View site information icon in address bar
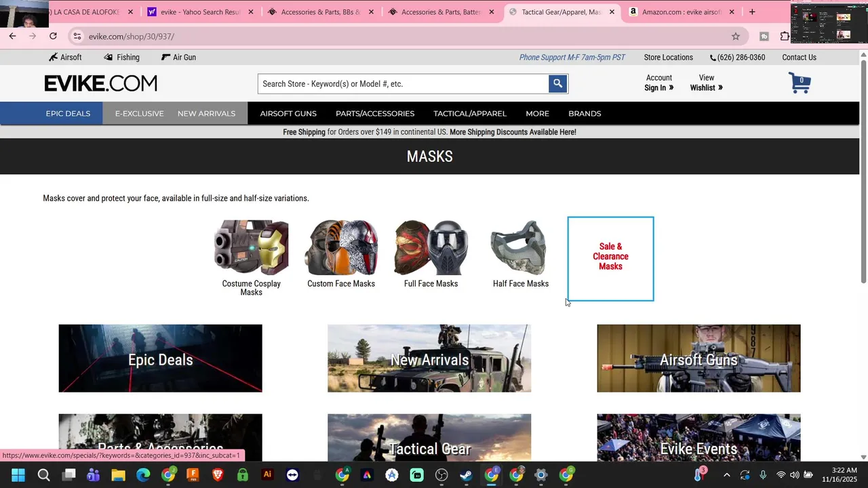This screenshot has height=488, width=868. [x=77, y=36]
